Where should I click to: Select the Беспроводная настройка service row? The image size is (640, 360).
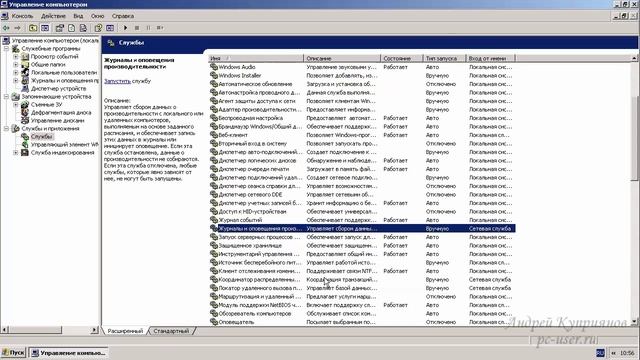coord(362,118)
